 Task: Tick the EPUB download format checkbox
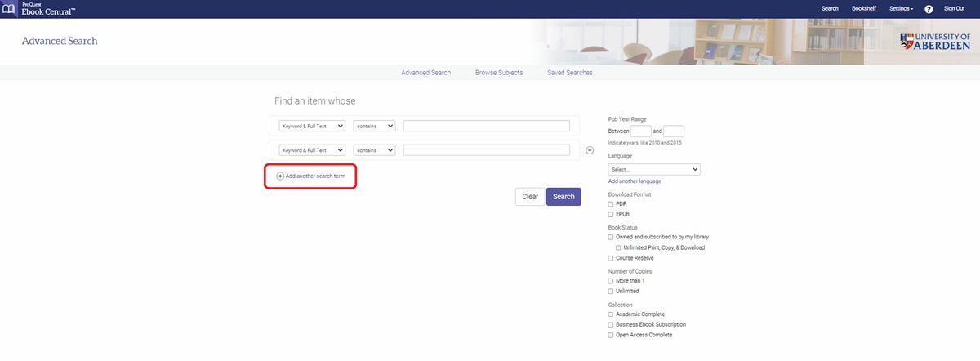(x=611, y=214)
